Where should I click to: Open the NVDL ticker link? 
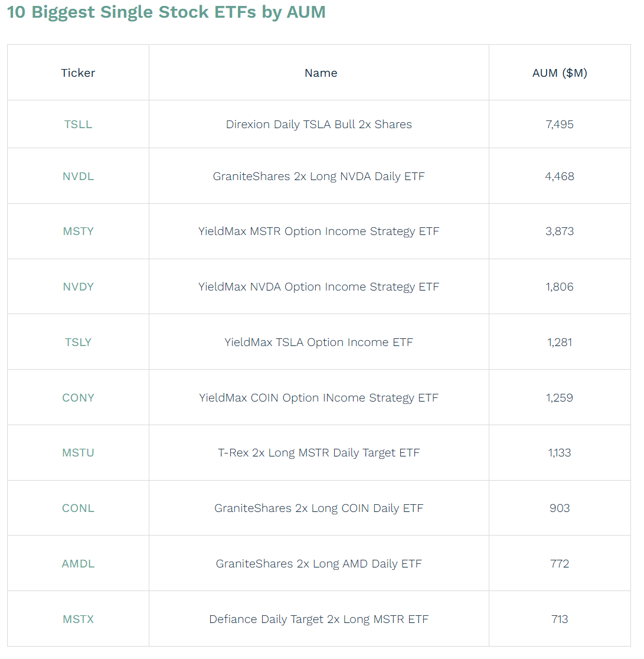click(78, 177)
